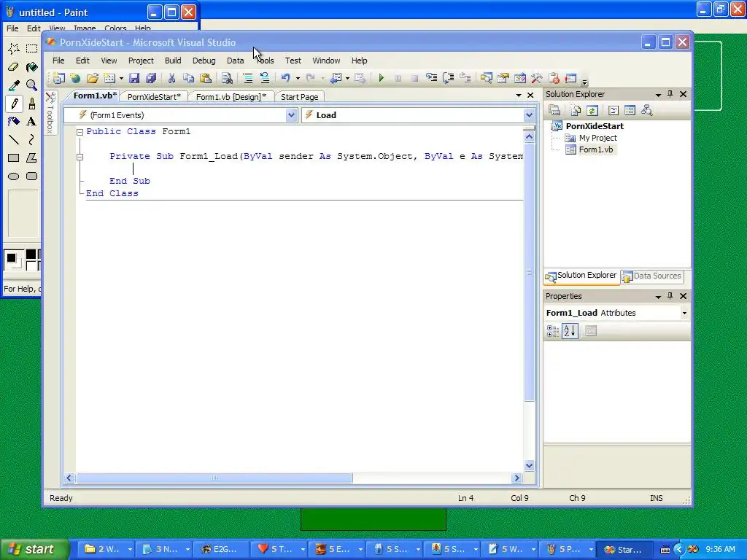Screen dimensions: 747x560
Task: Switch to the PornXideStart tab
Action: (154, 97)
